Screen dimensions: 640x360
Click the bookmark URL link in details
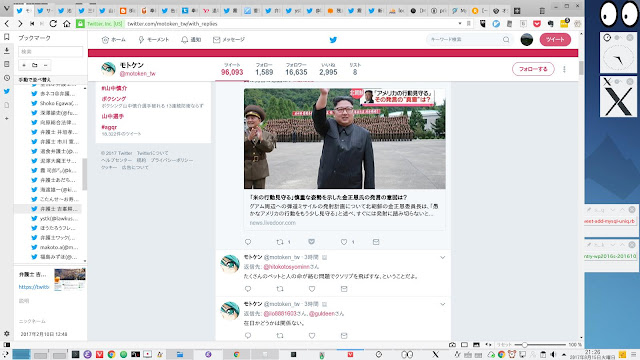pyautogui.click(x=34, y=287)
